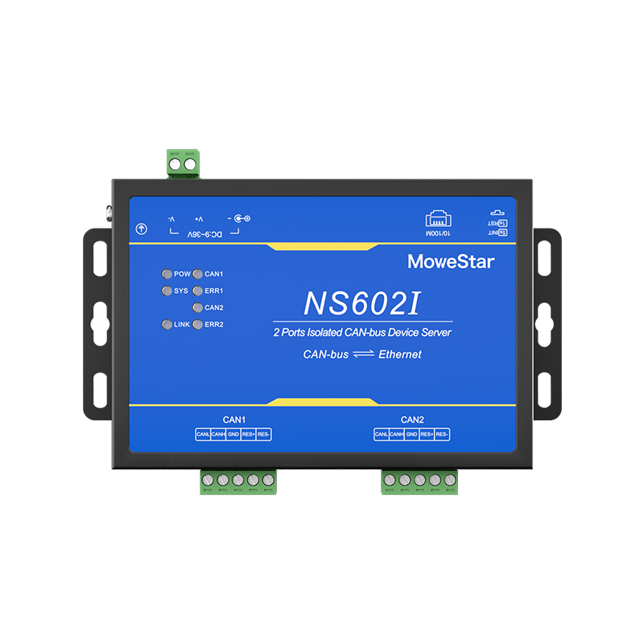Click the MoweStar brand logo
Viewport: 644px width, 644px height.
(x=451, y=261)
